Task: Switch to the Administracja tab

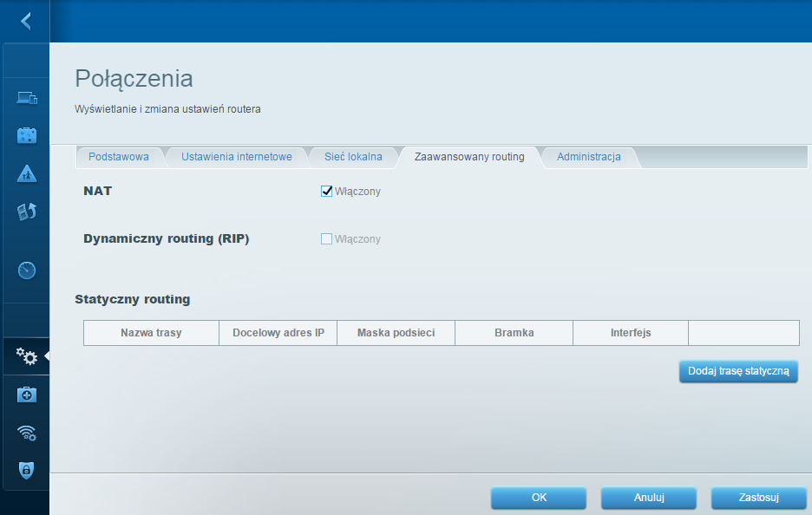Action: (589, 157)
